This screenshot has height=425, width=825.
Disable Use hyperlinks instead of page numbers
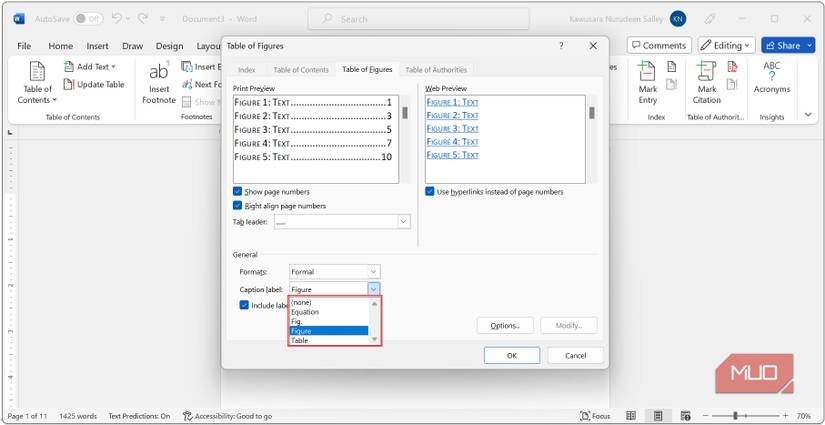tap(430, 191)
